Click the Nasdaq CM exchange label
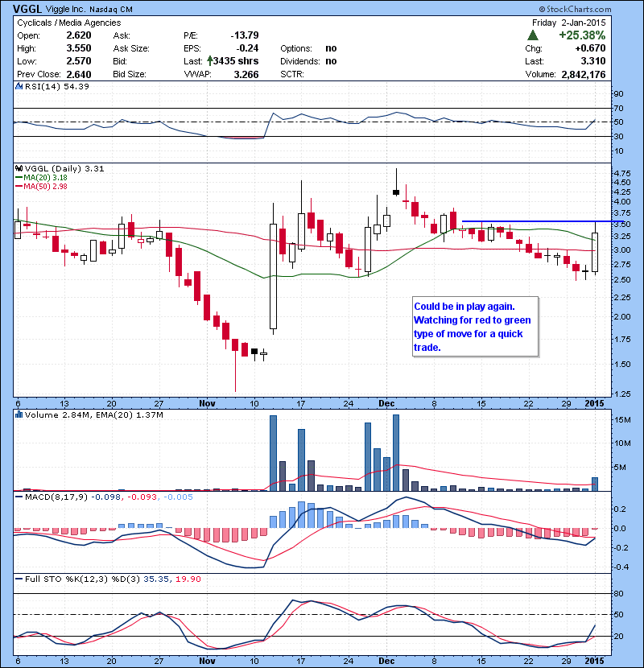This screenshot has width=644, height=668. [111, 10]
